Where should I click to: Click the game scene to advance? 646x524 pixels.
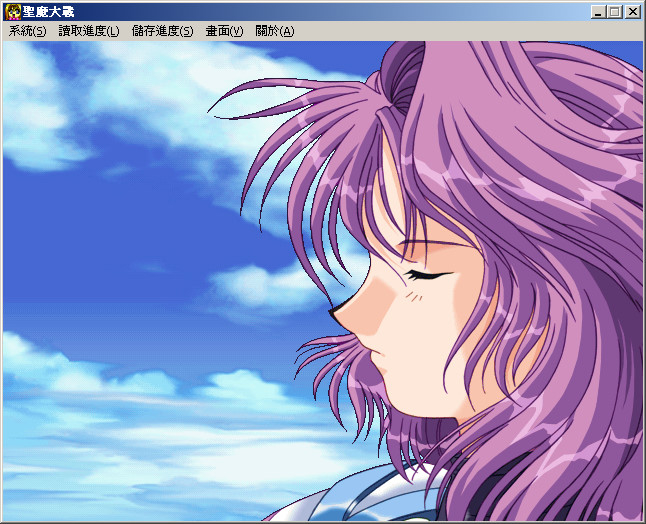click(323, 281)
